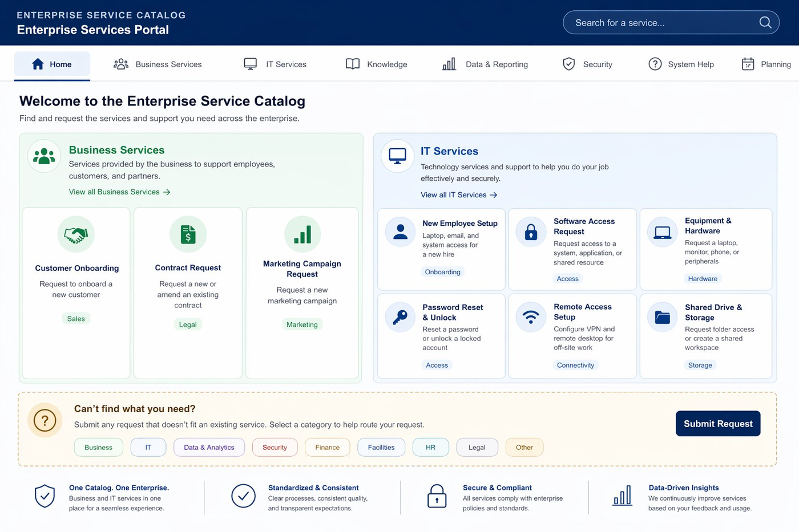Click the Secure & Compliant lock icon

point(437,497)
